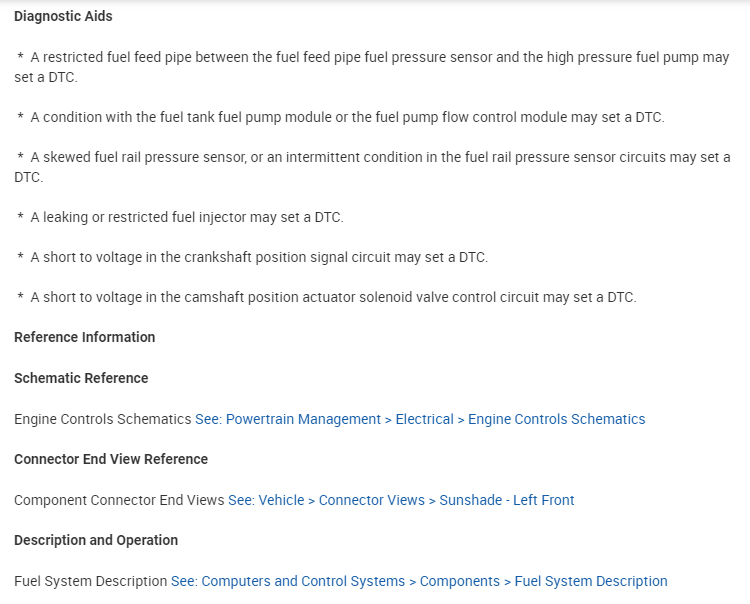Open the Fuel System Description components link
Viewport: 750px width, 604px height.
click(x=419, y=581)
